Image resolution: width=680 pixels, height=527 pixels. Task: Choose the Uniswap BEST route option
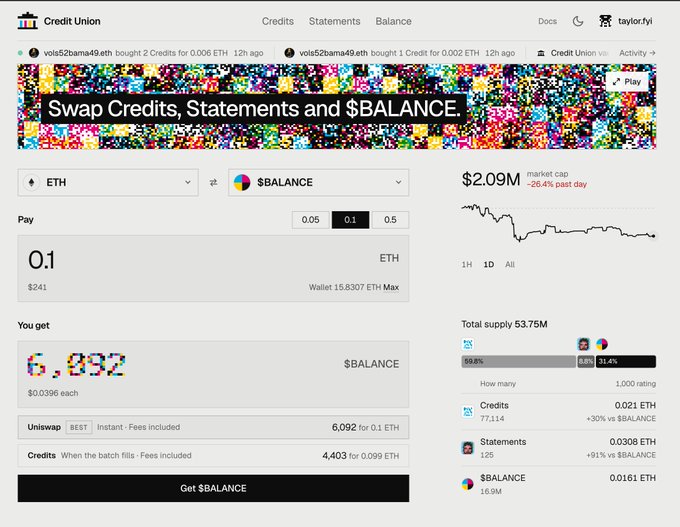pyautogui.click(x=213, y=427)
